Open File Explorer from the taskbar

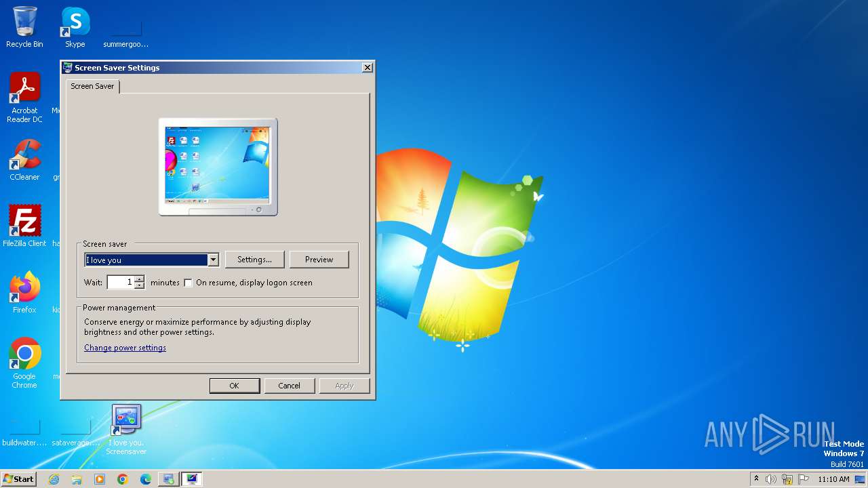[x=77, y=479]
